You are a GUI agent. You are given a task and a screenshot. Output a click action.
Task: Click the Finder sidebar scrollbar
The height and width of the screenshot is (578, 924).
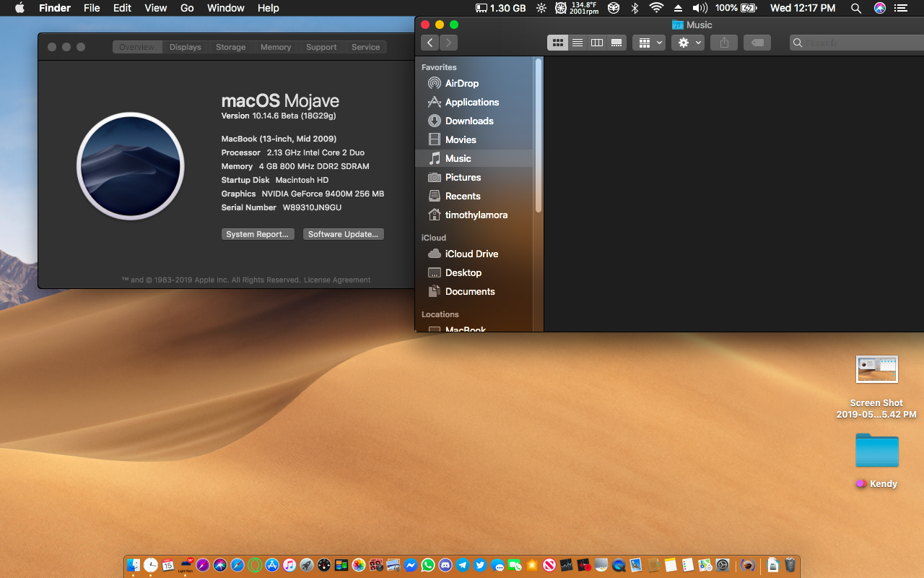538,136
